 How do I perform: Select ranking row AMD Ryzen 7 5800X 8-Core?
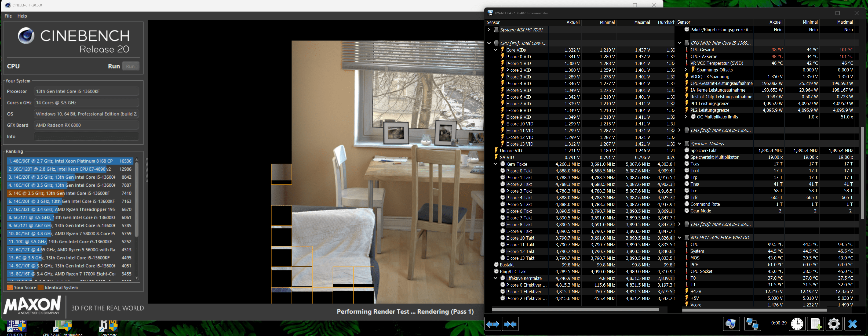click(70, 233)
